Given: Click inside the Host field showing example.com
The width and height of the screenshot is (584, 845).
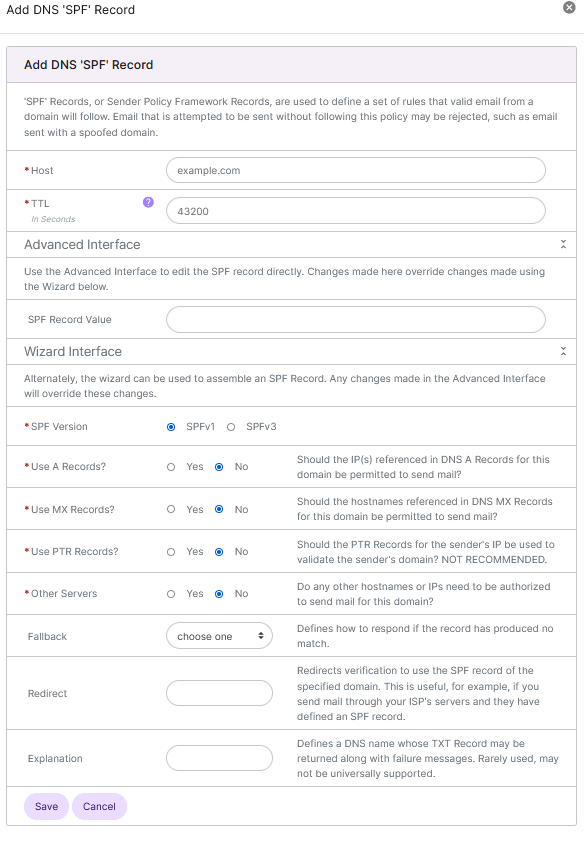Looking at the screenshot, I should pos(355,168).
